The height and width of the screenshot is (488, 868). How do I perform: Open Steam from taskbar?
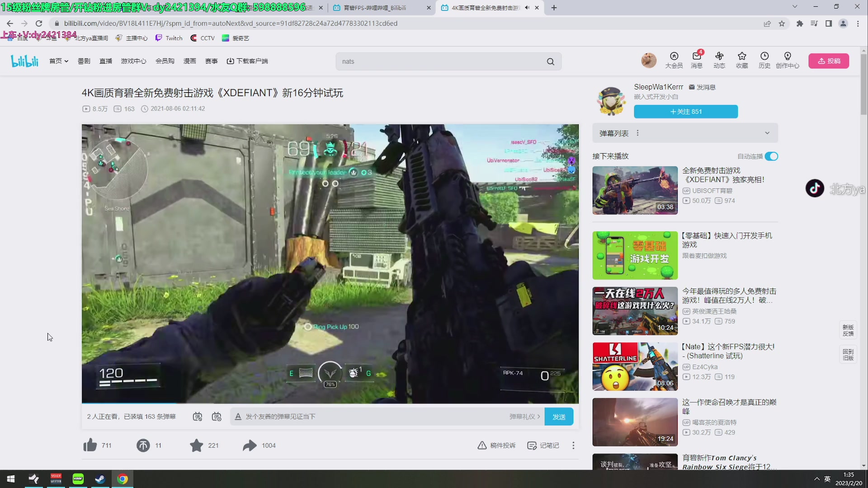click(x=100, y=479)
